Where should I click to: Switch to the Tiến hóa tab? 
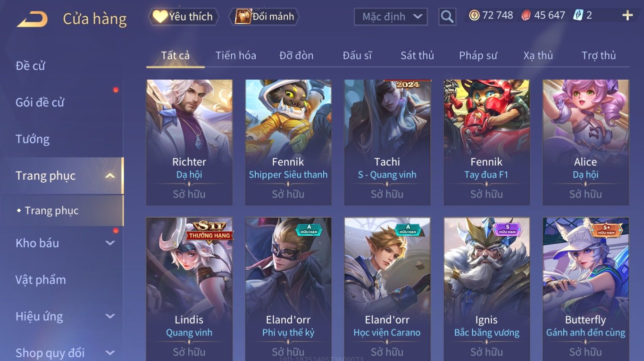(236, 56)
